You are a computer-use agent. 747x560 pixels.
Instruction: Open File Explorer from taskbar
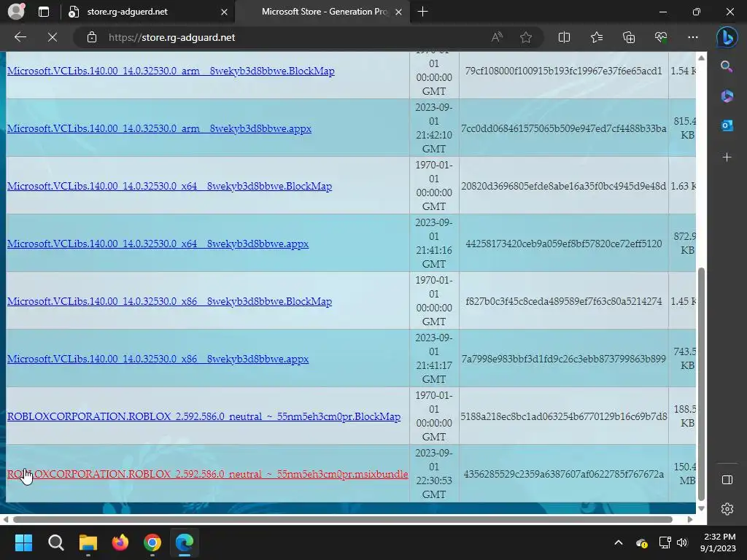point(88,542)
